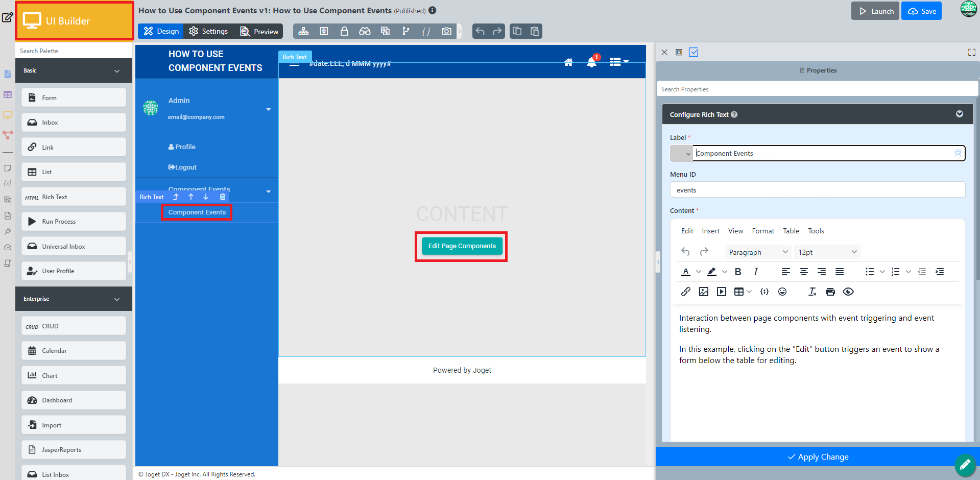Open the text color picker arrow
This screenshot has width=980, height=480.
tap(699, 272)
